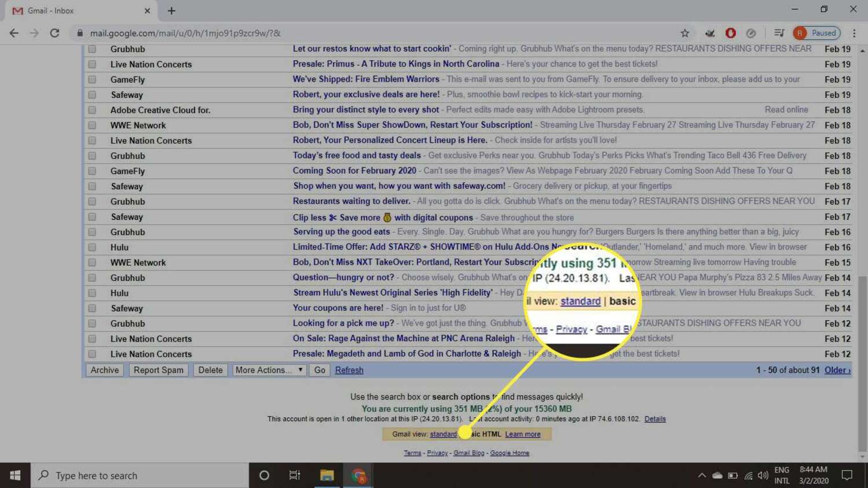This screenshot has height=488, width=868.
Task: Open OneDrive cloud tray icon
Action: pyautogui.click(x=717, y=475)
